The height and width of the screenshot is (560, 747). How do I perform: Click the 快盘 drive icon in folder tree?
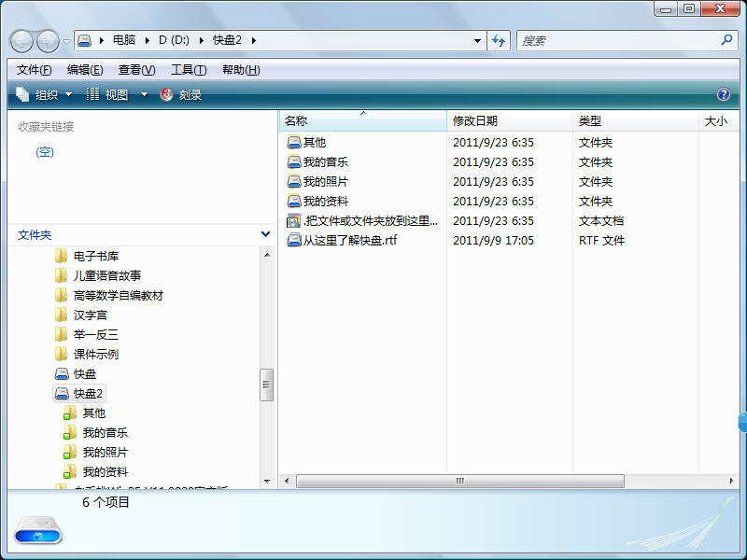pos(62,374)
